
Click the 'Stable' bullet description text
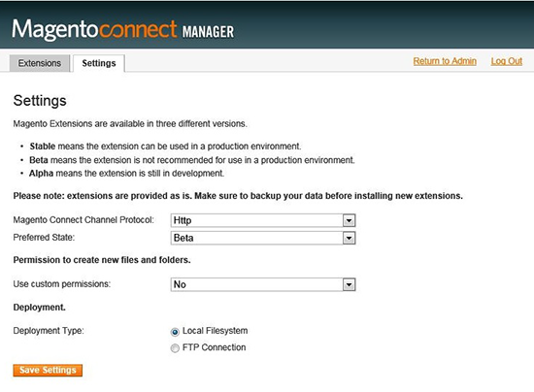click(165, 147)
